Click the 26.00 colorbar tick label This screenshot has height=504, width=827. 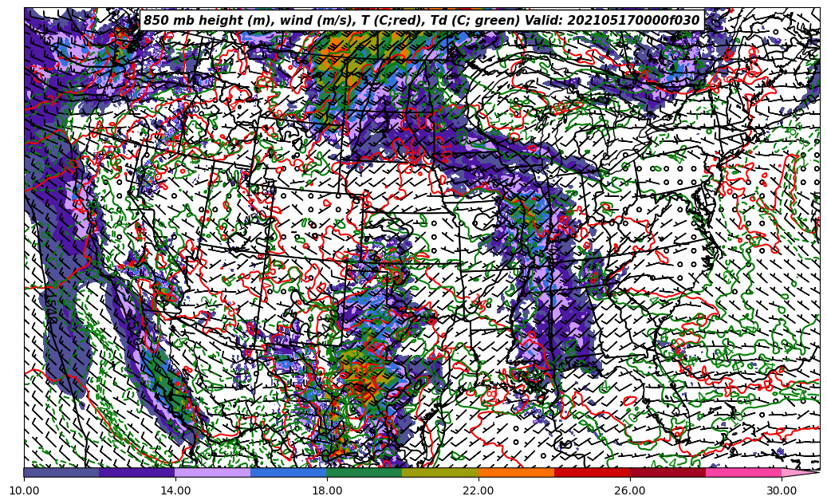pos(630,490)
